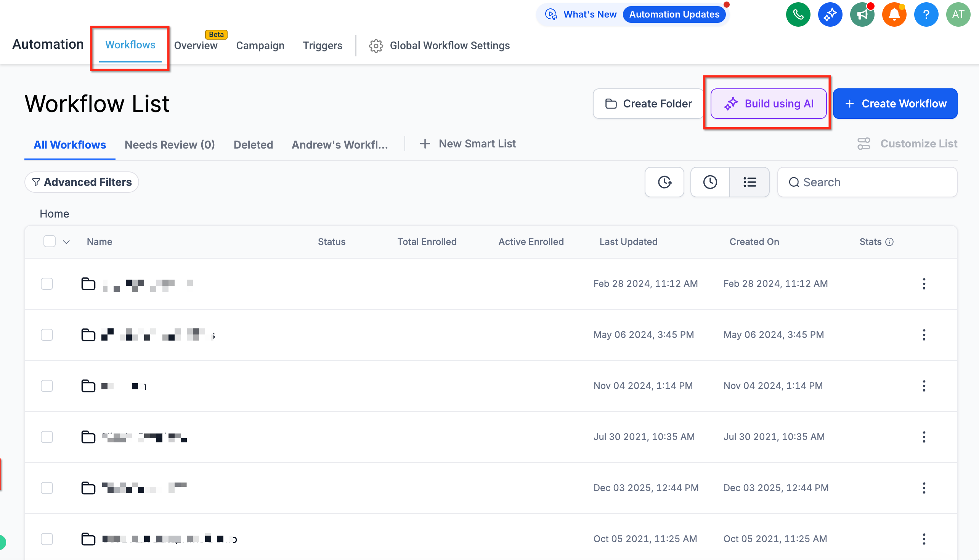Focus the workflow Search field

[x=867, y=182]
